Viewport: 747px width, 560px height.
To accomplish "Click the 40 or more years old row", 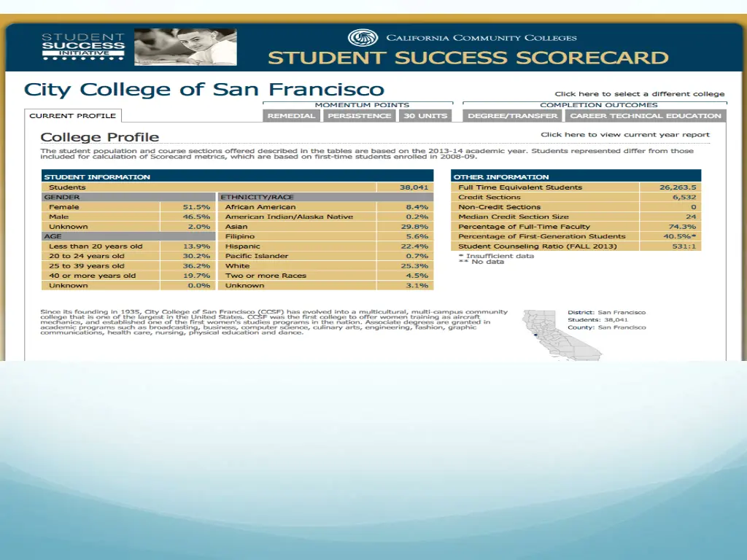I will coord(128,275).
